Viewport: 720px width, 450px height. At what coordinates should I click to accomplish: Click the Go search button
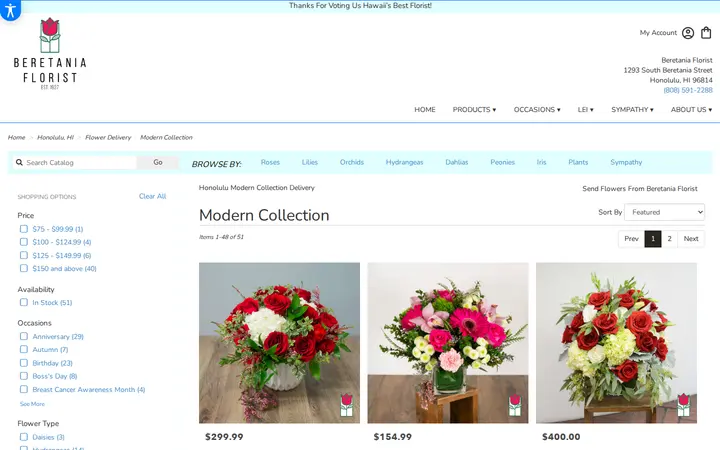point(158,162)
